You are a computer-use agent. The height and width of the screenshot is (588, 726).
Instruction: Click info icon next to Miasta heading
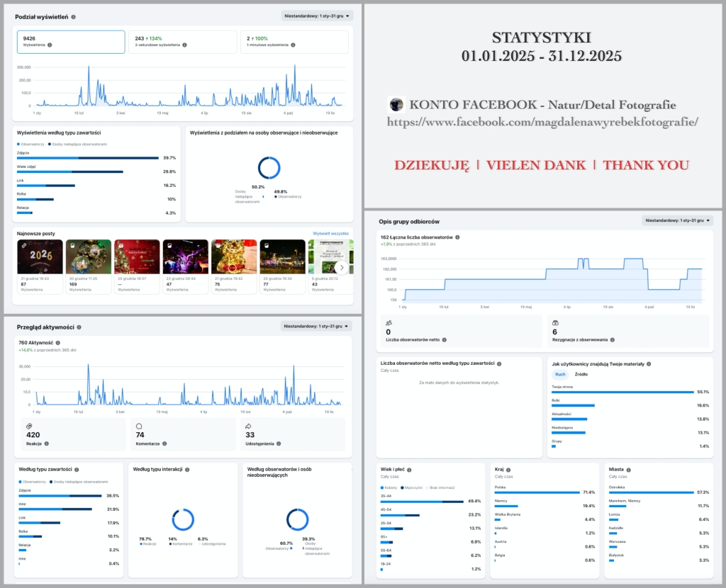click(x=627, y=470)
